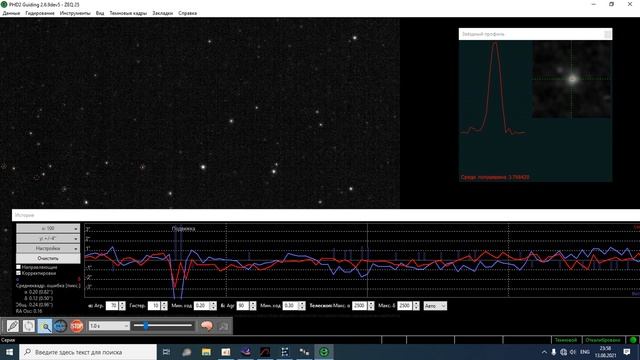Click the zoomed star thumbnail in the profile panel
This screenshot has height=360, width=640.
(x=572, y=79)
